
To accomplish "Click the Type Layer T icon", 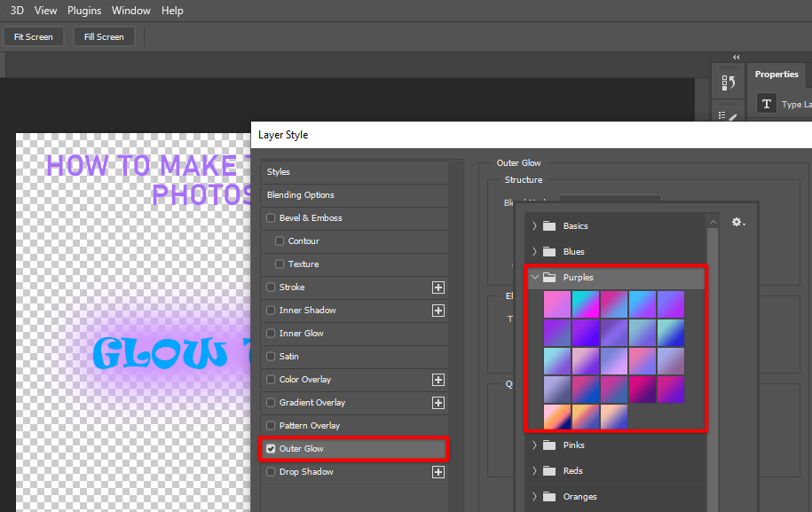I will coord(766,105).
